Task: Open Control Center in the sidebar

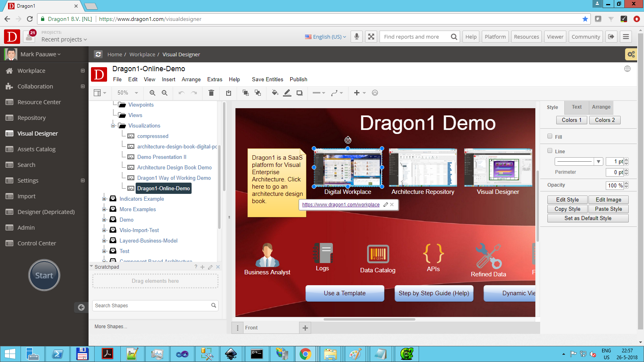Action: tap(37, 243)
